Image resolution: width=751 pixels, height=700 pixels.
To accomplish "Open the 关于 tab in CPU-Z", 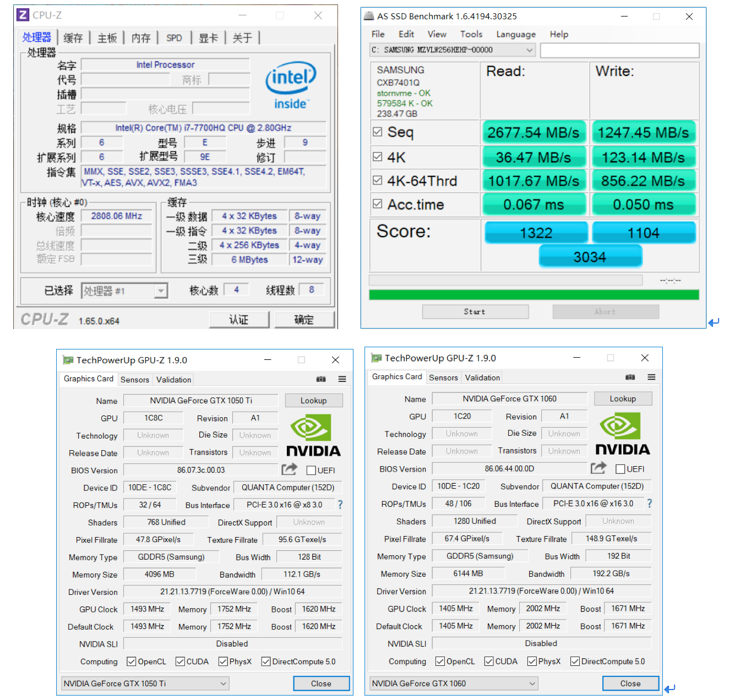I will 242,38.
